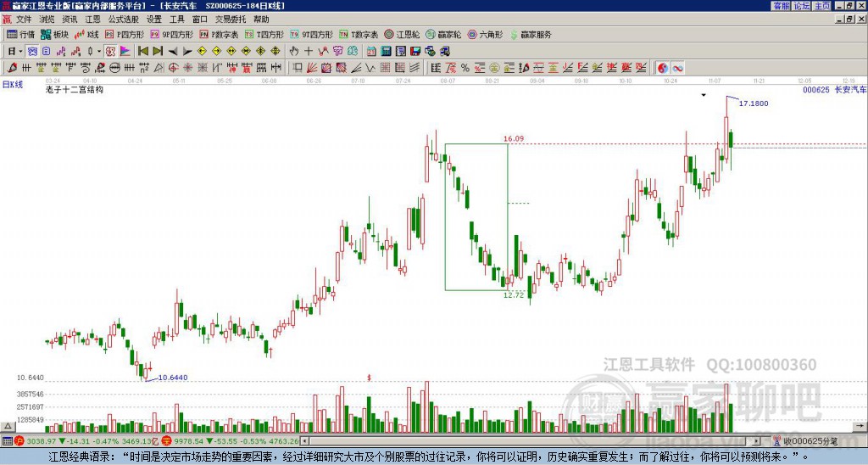The width and height of the screenshot is (868, 465).
Task: Open the 江恩轮 tool
Action: point(402,34)
